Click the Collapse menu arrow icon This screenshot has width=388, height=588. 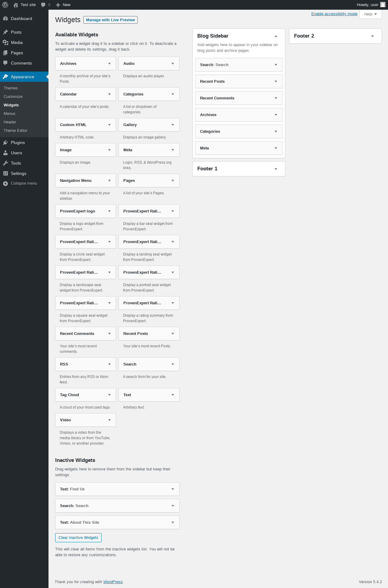(x=5, y=183)
